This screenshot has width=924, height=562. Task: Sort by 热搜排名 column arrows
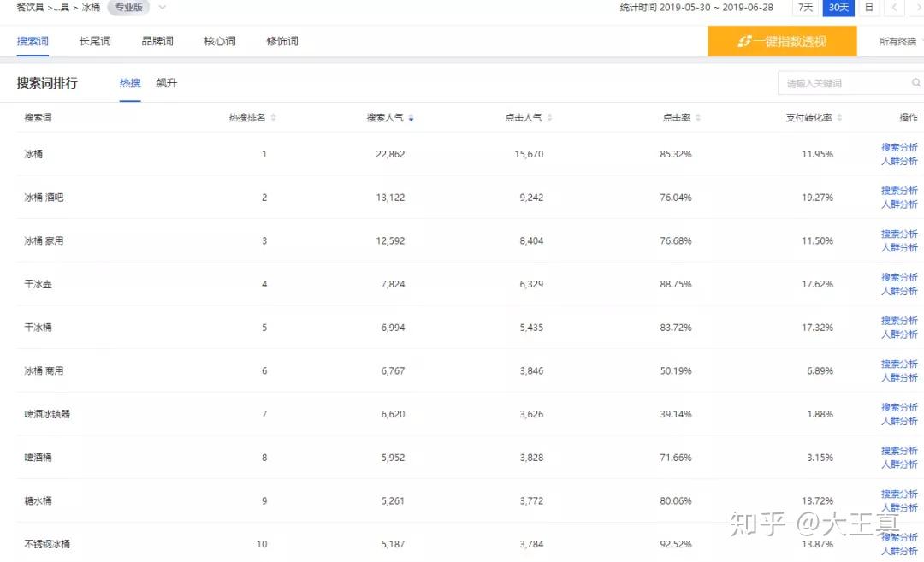tap(274, 118)
